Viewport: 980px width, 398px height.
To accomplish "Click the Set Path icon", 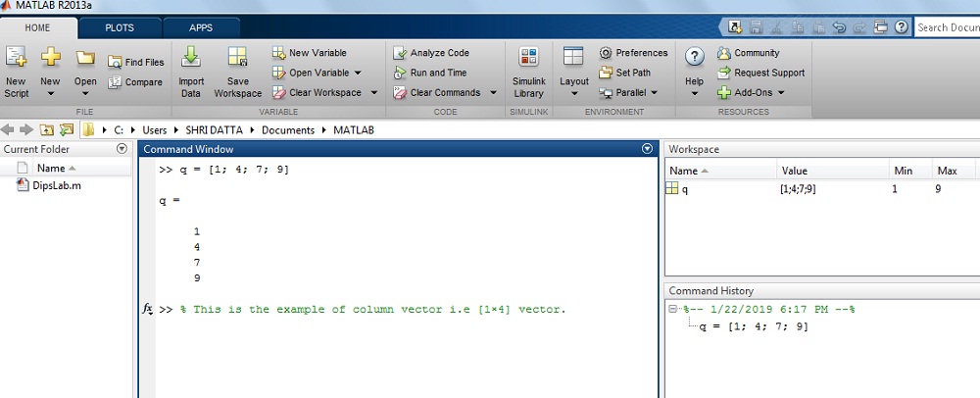I will click(606, 73).
